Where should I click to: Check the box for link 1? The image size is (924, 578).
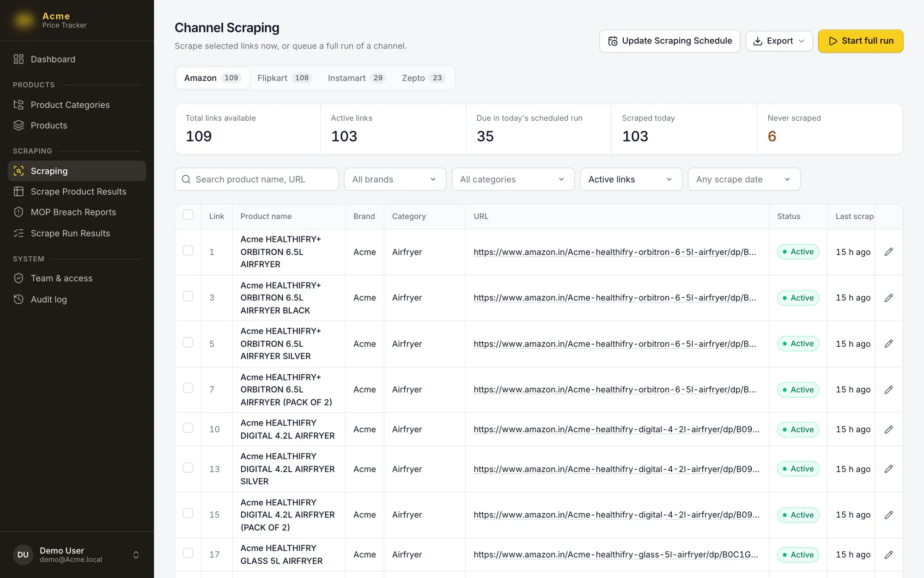(188, 250)
